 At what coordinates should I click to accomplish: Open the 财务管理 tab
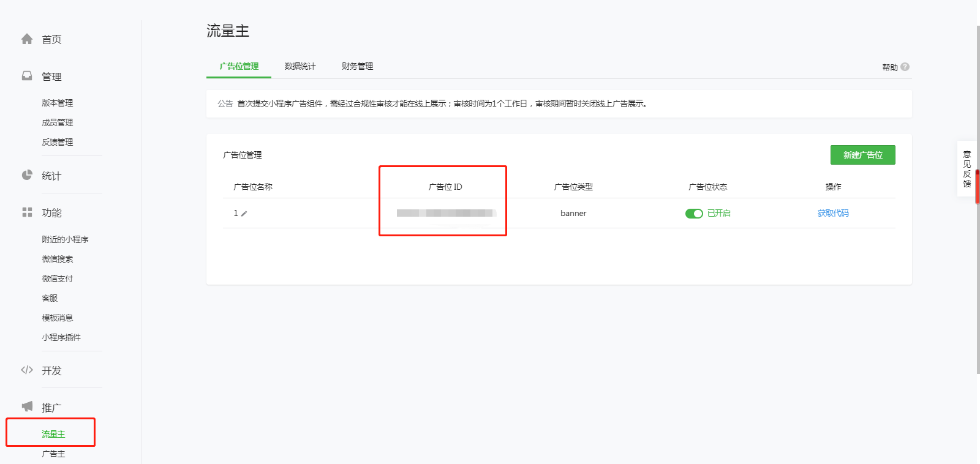[x=357, y=66]
